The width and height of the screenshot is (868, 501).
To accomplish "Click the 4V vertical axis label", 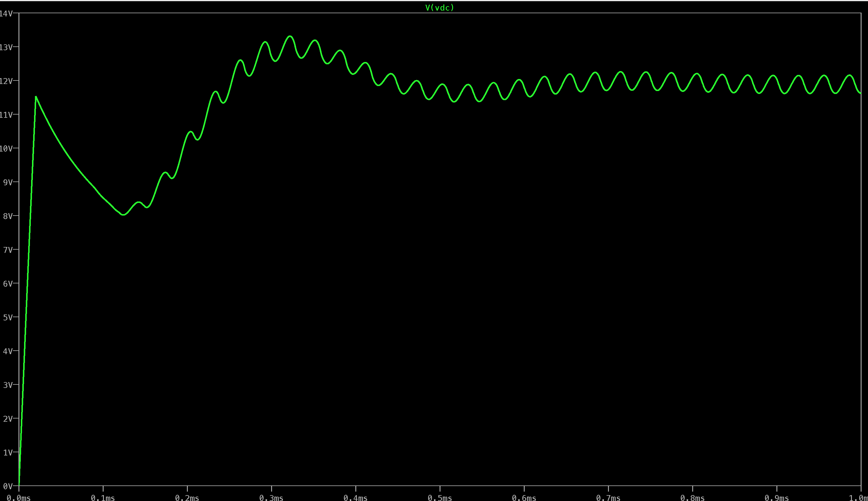I will tap(8, 351).
